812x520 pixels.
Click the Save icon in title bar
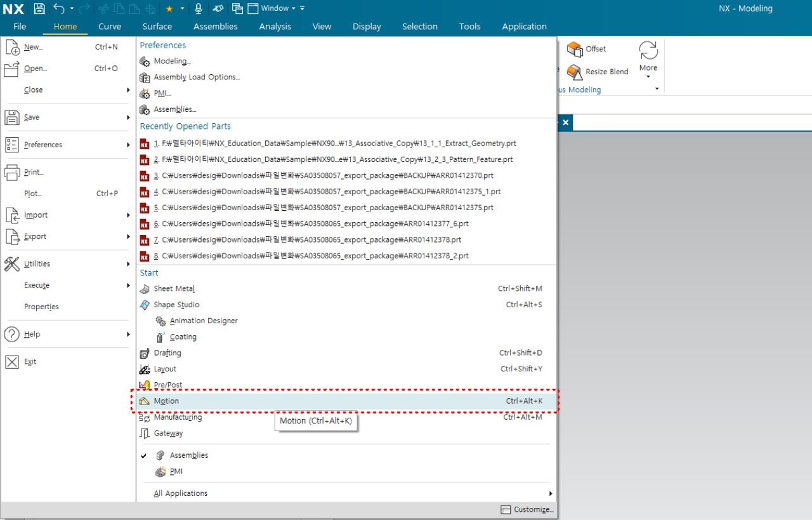pos(39,8)
